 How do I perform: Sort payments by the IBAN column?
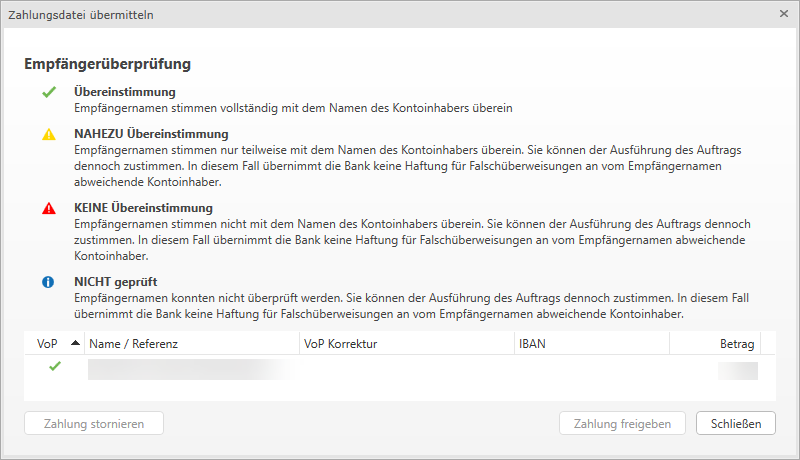pos(533,343)
